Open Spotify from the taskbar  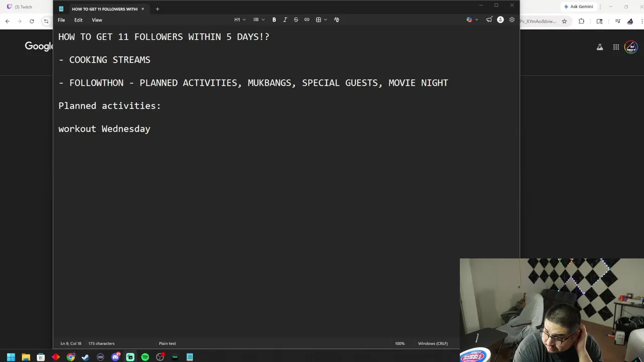[x=145, y=357]
